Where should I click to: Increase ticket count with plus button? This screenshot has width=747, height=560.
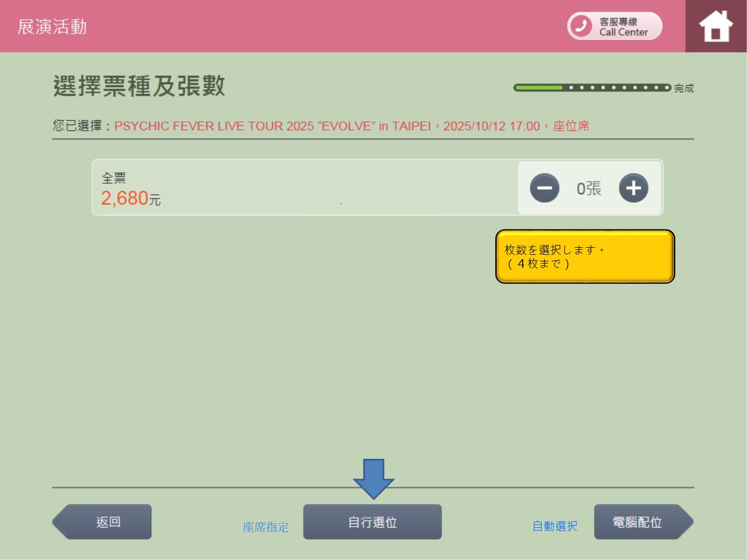(633, 188)
